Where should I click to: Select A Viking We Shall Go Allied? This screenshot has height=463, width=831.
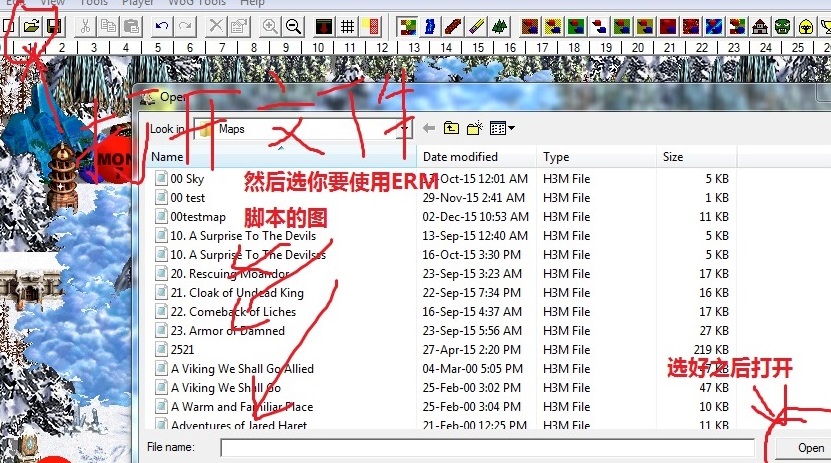(242, 369)
